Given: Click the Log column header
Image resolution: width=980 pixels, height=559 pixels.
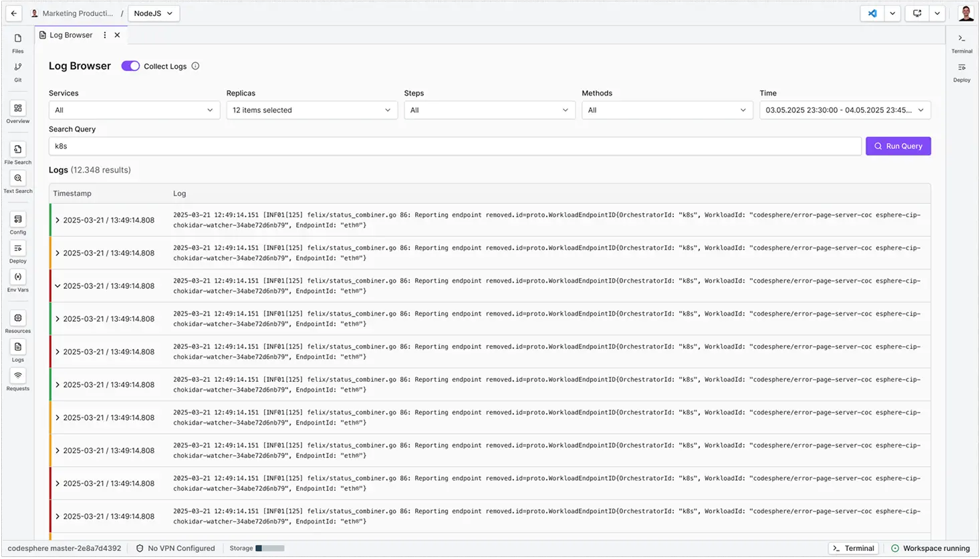Looking at the screenshot, I should click(179, 194).
